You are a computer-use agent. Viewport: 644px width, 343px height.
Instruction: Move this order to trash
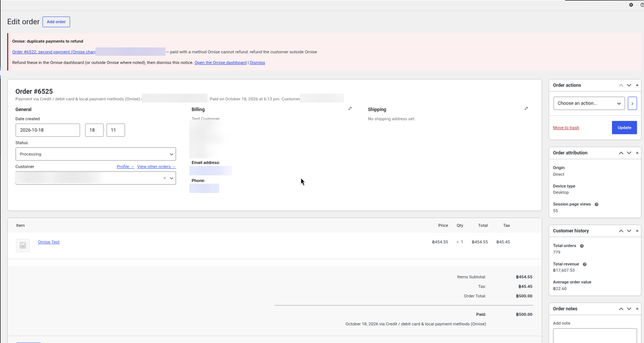pos(566,127)
